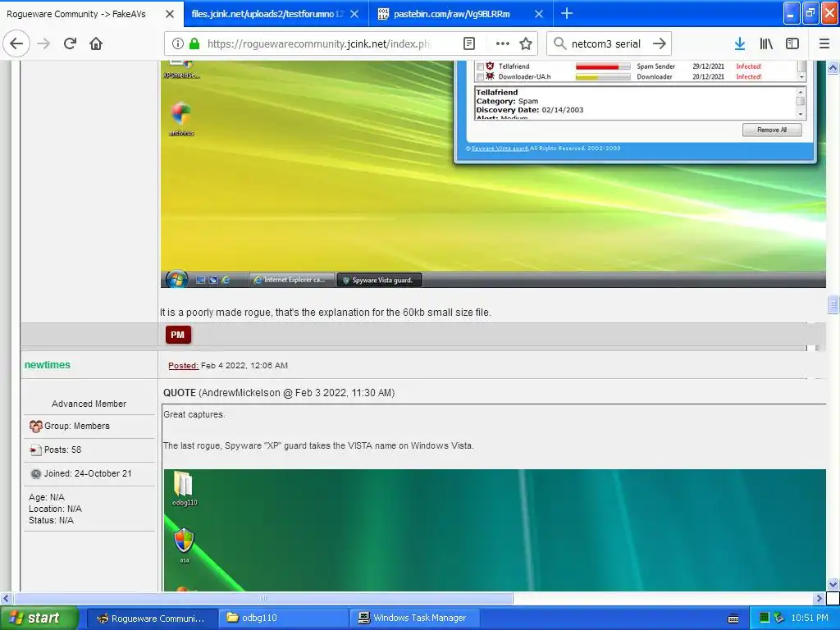
Task: Submit search with the arrow button
Action: click(660, 43)
